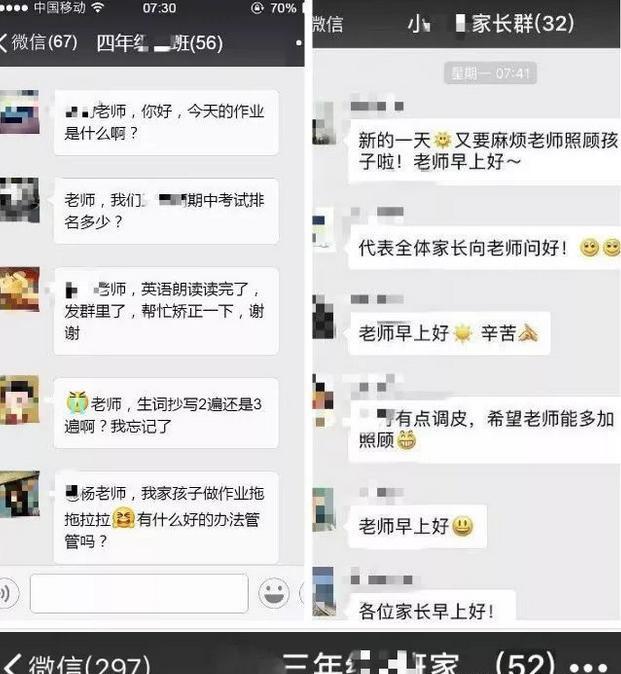Open avatar beside 我家孩子做作业拖拖拉拉 message
Screen dimensions: 621x674
coord(19,493)
